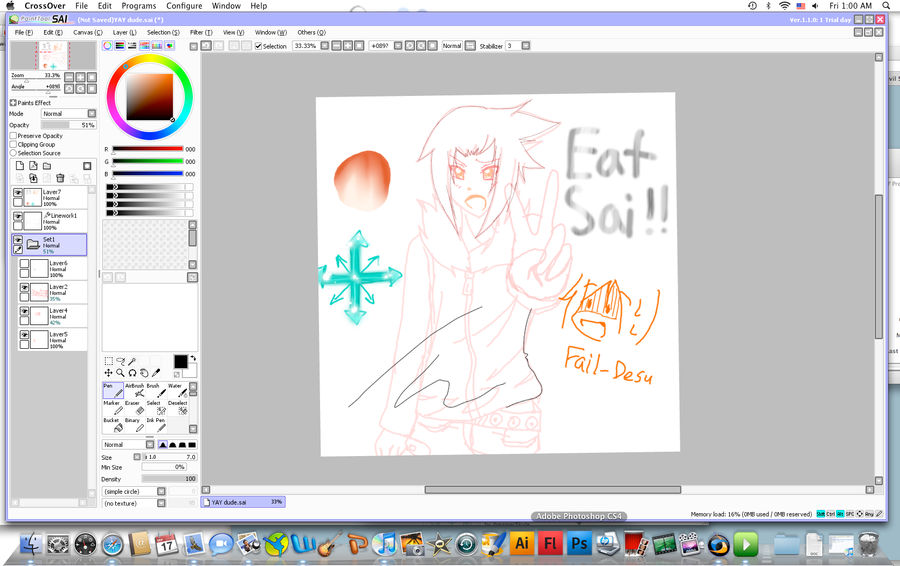Create a new normal layer
This screenshot has height=566, width=900.
point(20,166)
